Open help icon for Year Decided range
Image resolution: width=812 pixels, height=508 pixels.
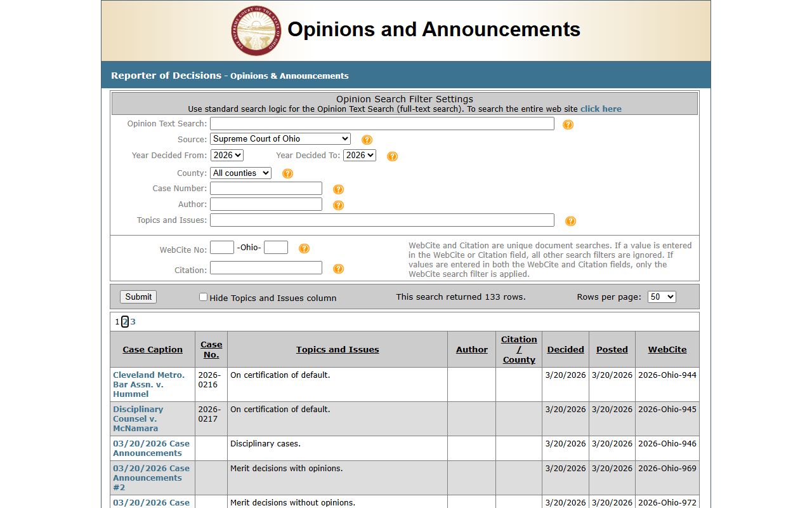(392, 156)
